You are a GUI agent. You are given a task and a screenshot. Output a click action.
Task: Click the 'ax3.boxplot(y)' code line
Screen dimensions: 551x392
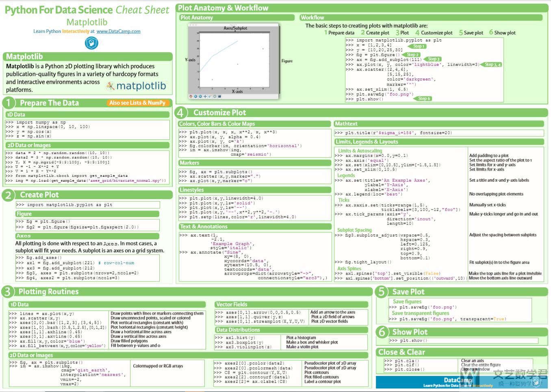pyautogui.click(x=239, y=342)
